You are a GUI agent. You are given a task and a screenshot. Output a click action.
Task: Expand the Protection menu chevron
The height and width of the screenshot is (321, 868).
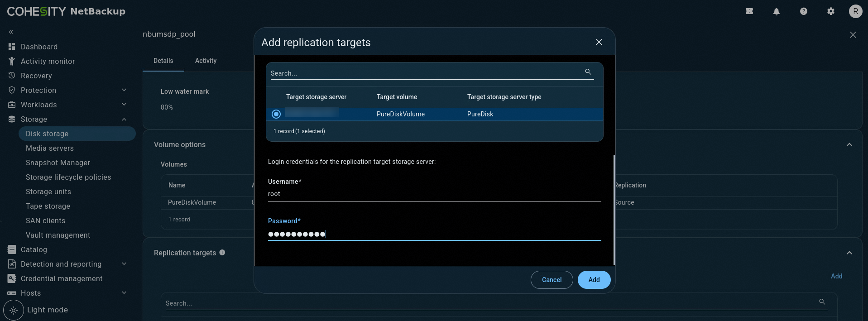pos(124,90)
